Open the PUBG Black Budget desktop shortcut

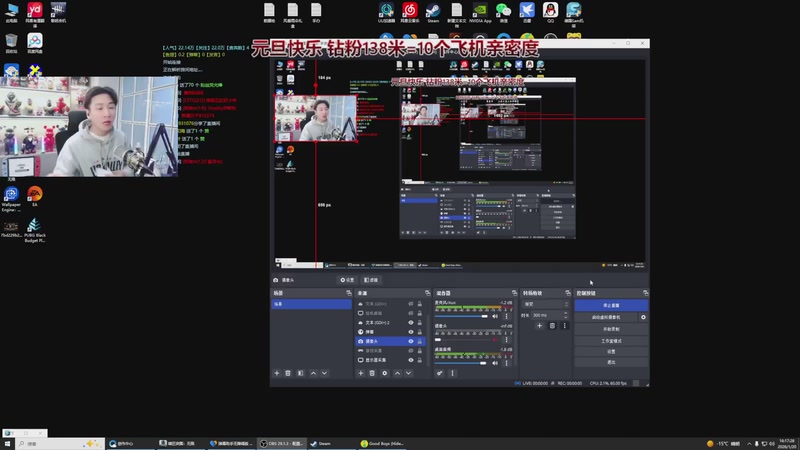tap(35, 230)
